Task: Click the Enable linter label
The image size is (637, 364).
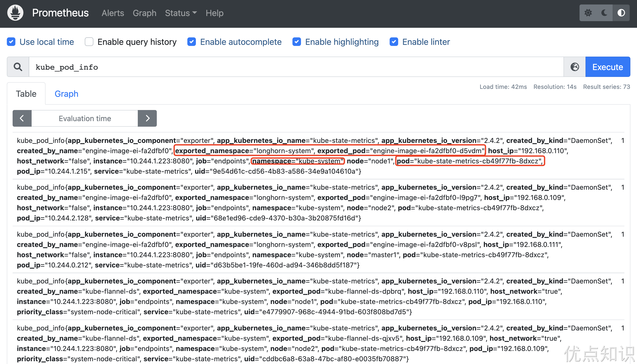Action: click(426, 42)
